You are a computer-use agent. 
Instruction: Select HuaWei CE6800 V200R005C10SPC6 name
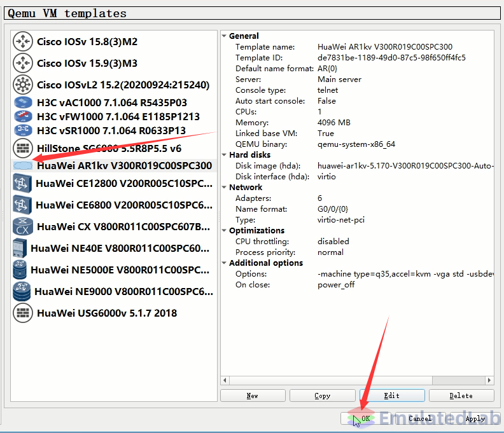(x=124, y=205)
